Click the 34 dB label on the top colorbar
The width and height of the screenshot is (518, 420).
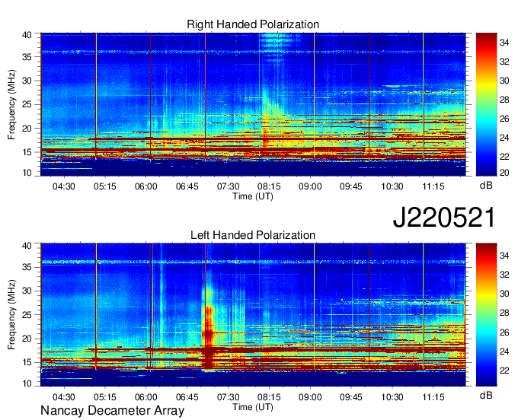[504, 43]
